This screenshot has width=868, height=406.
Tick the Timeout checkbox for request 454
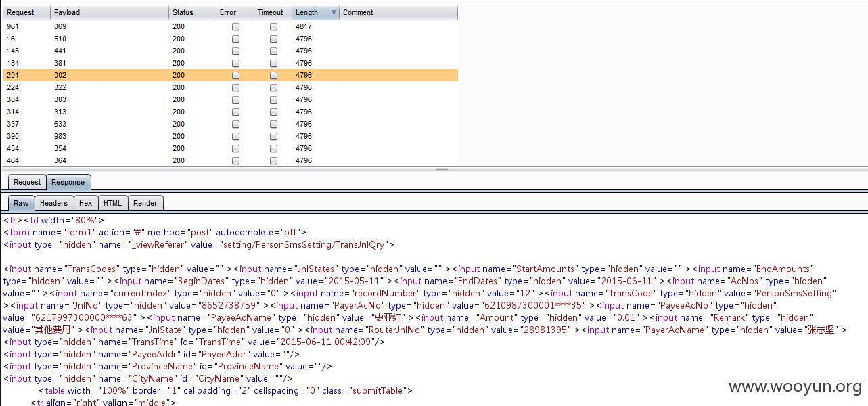tap(273, 149)
